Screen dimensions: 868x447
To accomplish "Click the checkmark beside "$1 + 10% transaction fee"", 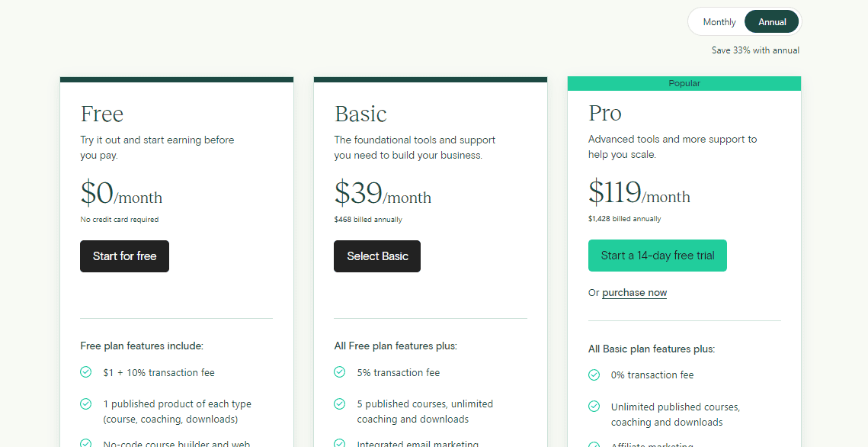I will click(x=85, y=372).
